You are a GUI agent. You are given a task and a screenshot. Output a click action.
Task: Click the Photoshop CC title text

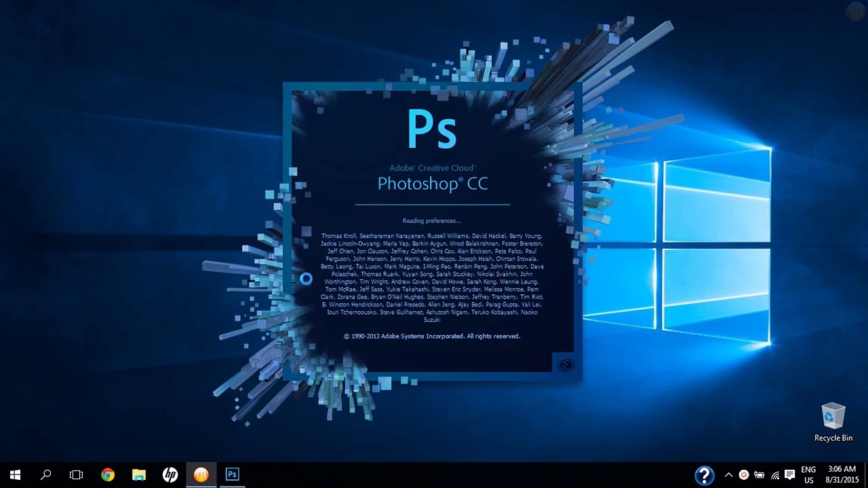[433, 184]
